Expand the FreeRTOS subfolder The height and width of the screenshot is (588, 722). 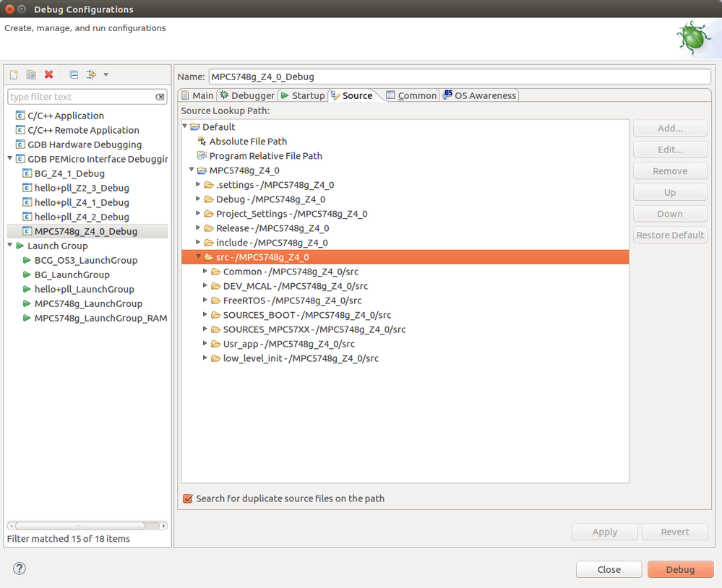tap(205, 300)
